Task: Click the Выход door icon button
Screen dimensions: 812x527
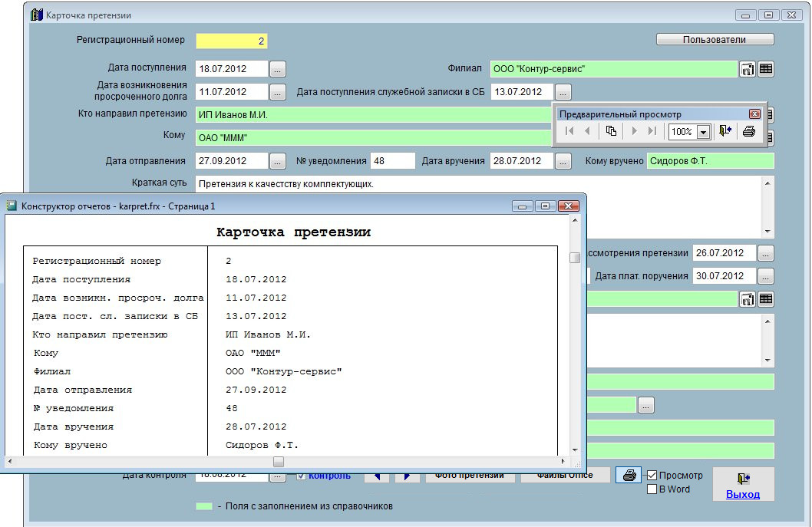Action: tap(743, 479)
